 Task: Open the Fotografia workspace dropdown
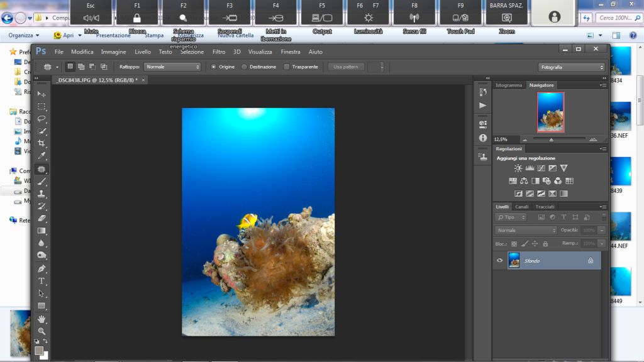point(571,67)
